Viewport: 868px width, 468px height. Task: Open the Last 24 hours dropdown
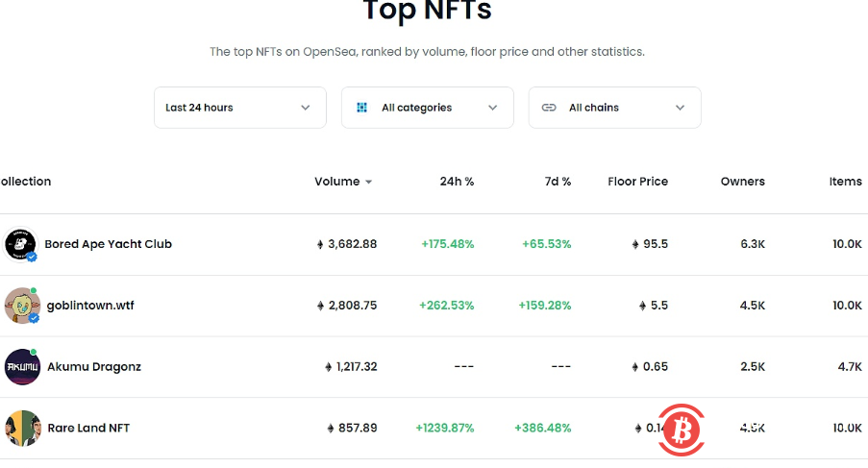pos(239,108)
